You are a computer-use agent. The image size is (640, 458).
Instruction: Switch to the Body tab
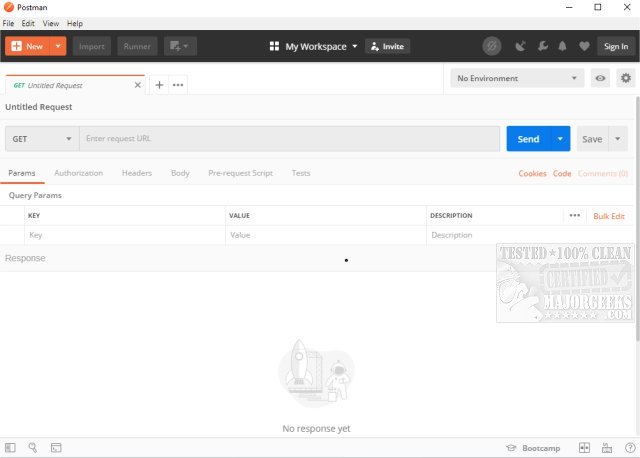pyautogui.click(x=180, y=173)
